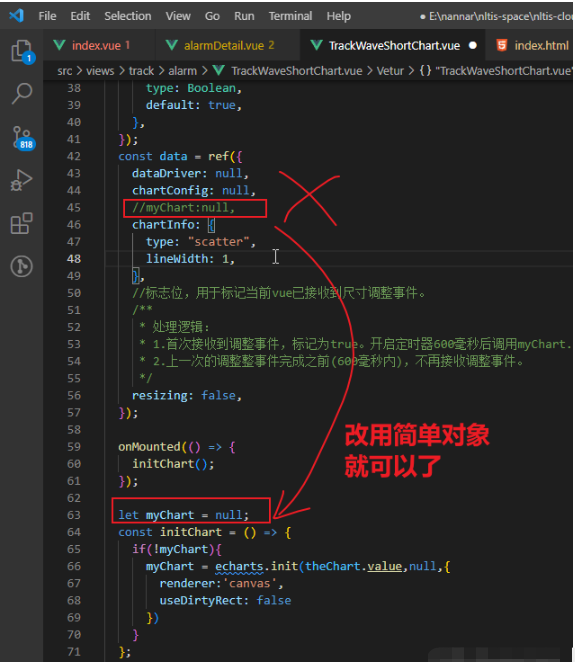Viewport: 575px width, 662px height.
Task: Open the Run and Debug view
Action: [22, 180]
